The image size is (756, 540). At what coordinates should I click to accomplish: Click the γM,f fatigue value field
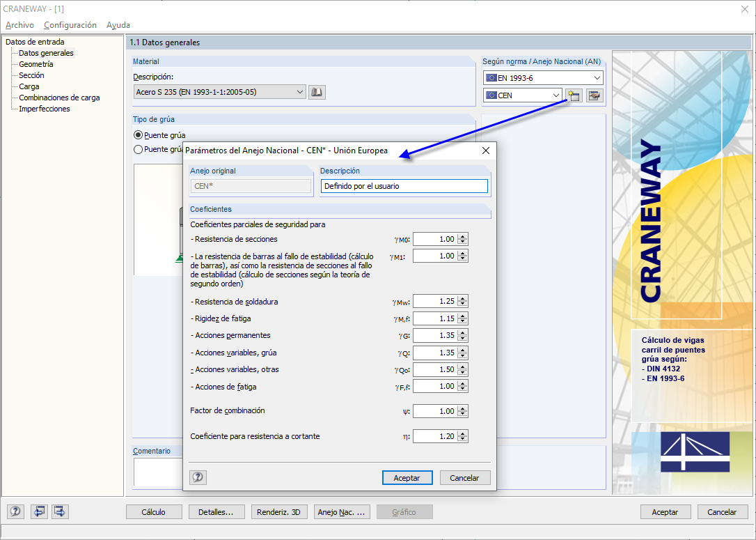(435, 318)
